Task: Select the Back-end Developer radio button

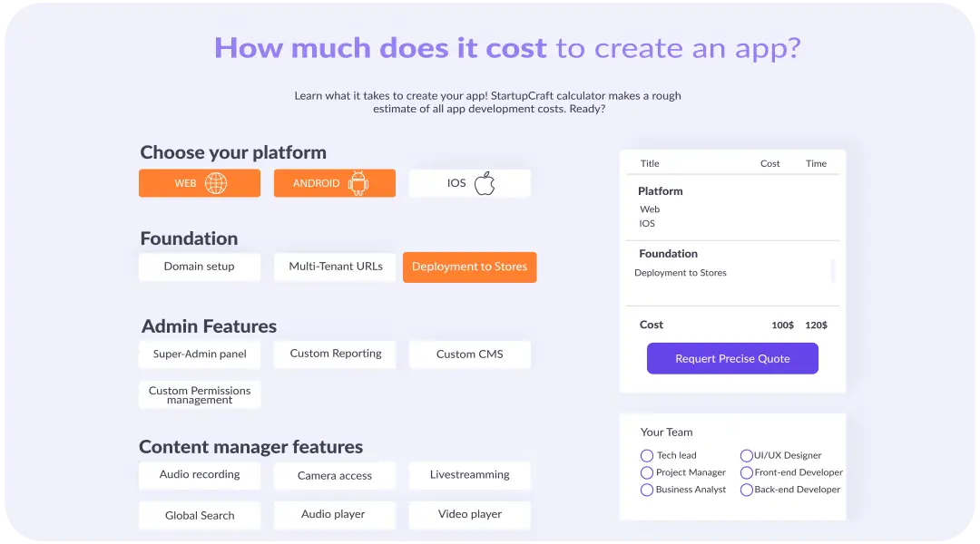Action: pyautogui.click(x=747, y=490)
